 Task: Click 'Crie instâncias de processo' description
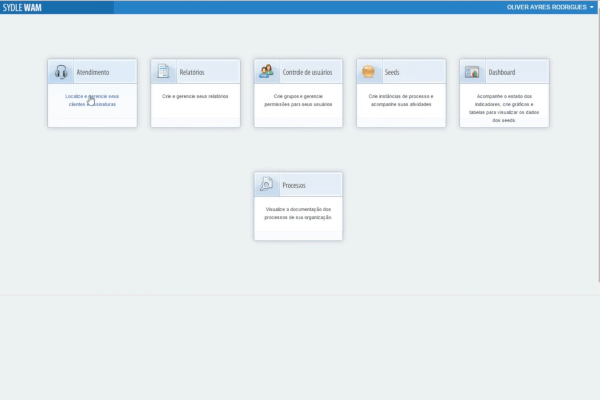coord(400,100)
